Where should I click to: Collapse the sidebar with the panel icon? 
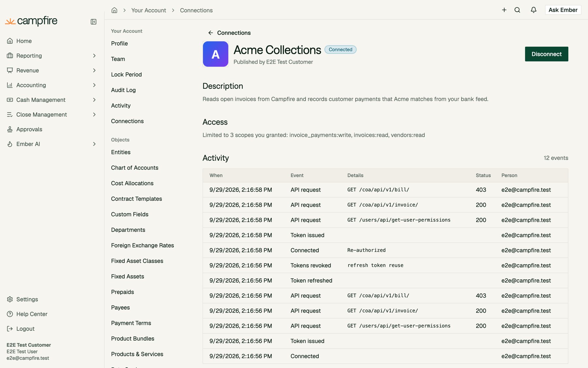[x=93, y=22]
